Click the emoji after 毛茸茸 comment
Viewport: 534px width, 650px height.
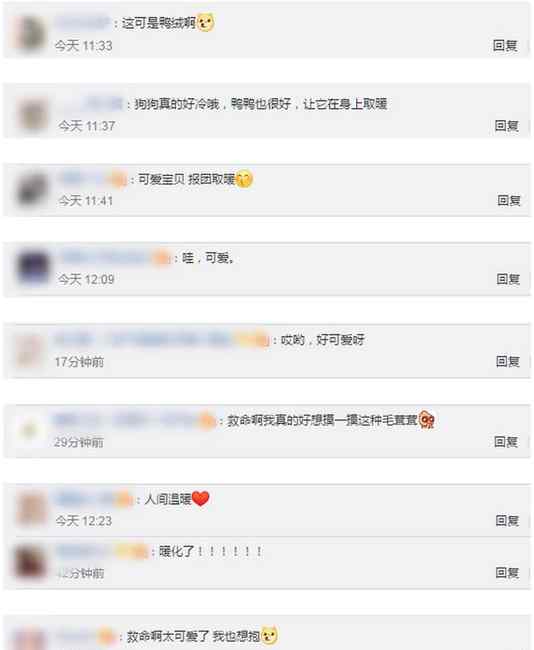coord(427,420)
